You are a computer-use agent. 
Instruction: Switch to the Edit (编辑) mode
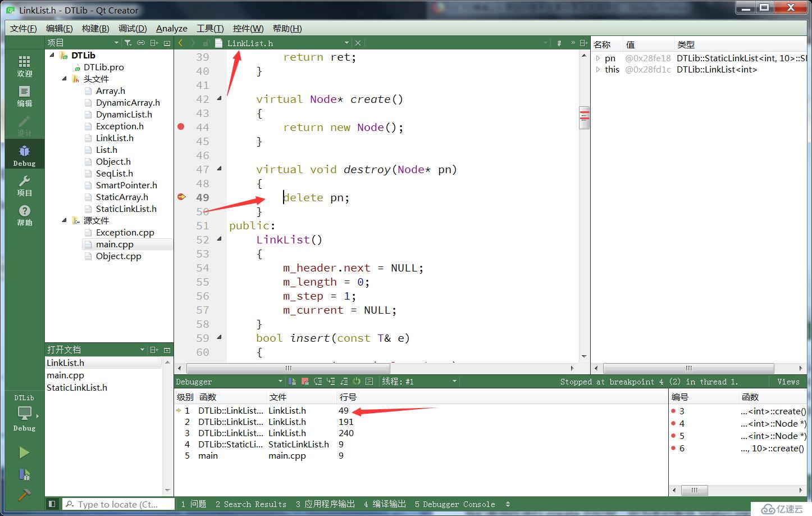coord(24,96)
